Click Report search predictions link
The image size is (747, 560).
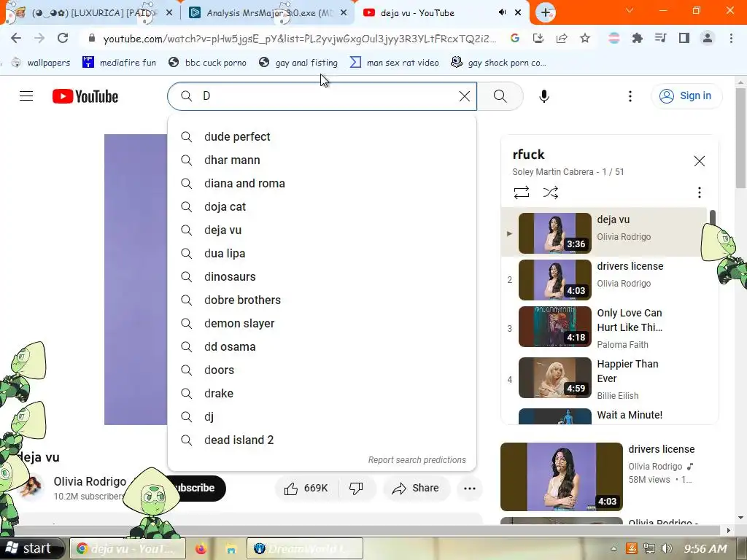pyautogui.click(x=417, y=460)
